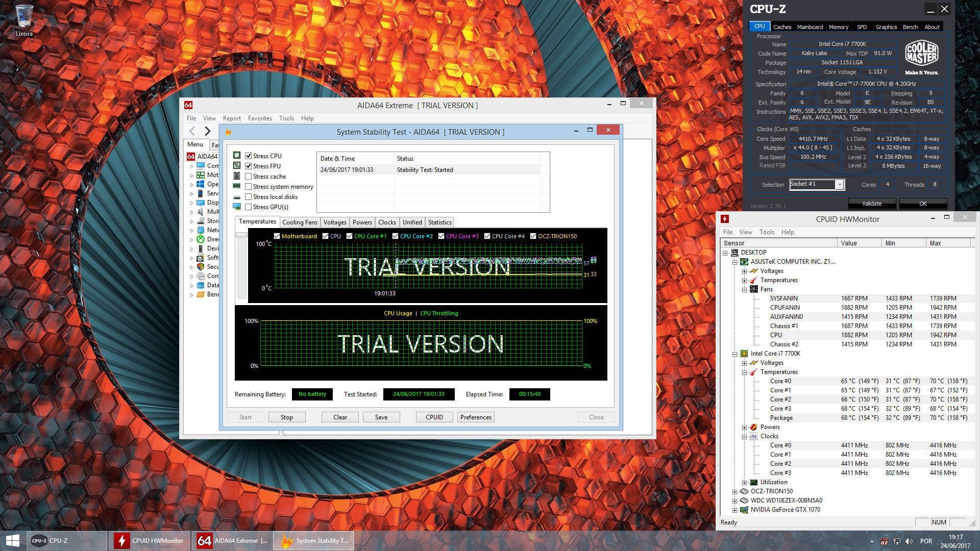Viewport: 980px width, 551px height.
Task: Expand the Utilization node
Action: pos(744,482)
